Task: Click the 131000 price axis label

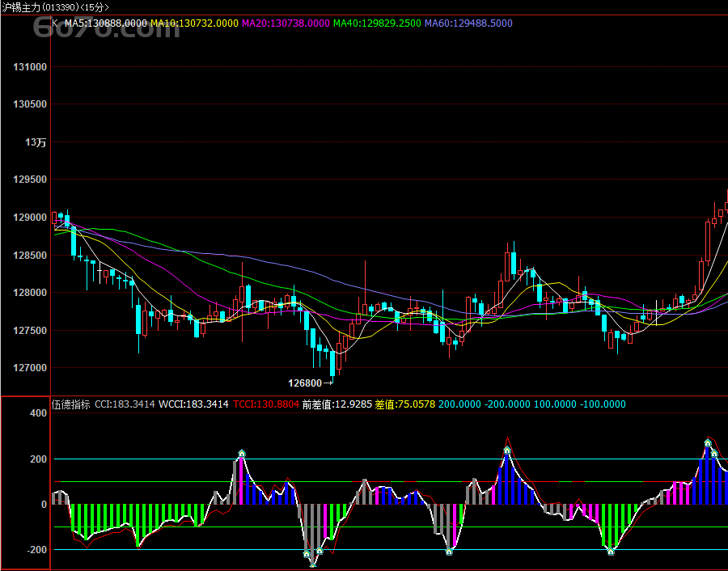Action: pyautogui.click(x=31, y=67)
